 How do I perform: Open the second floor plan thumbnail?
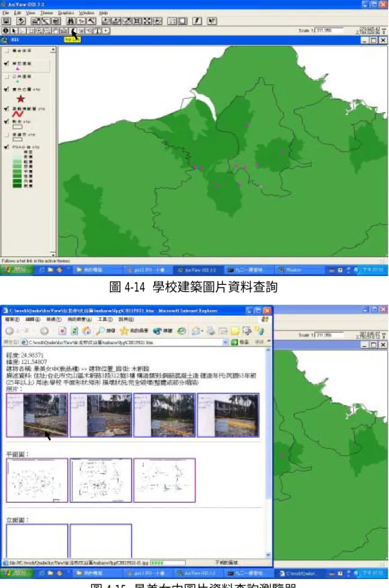[x=101, y=480]
